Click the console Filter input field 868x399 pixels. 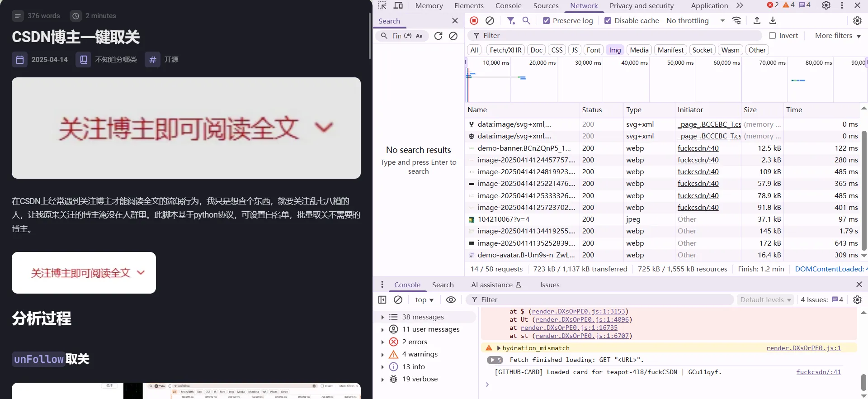[x=600, y=299]
